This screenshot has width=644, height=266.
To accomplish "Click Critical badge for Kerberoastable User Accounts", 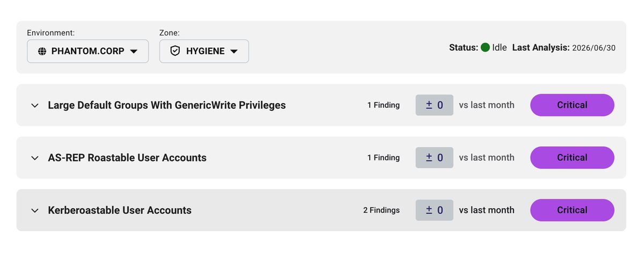I will (572, 210).
